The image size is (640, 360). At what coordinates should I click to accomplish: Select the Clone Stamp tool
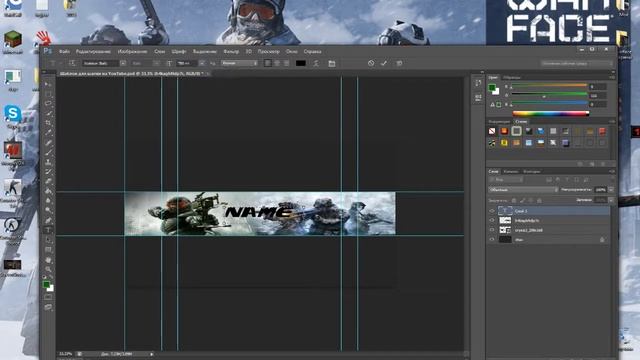click(48, 162)
